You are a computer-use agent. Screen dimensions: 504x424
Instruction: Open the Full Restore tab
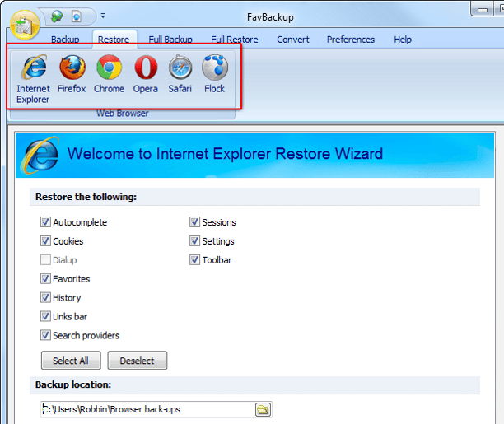click(x=235, y=40)
